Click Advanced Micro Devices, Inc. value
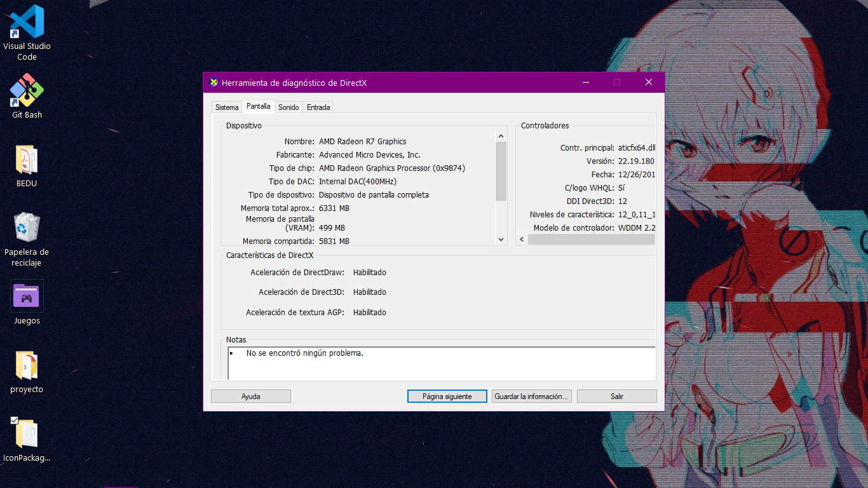Screen dimensions: 868x488 pyautogui.click(x=370, y=155)
